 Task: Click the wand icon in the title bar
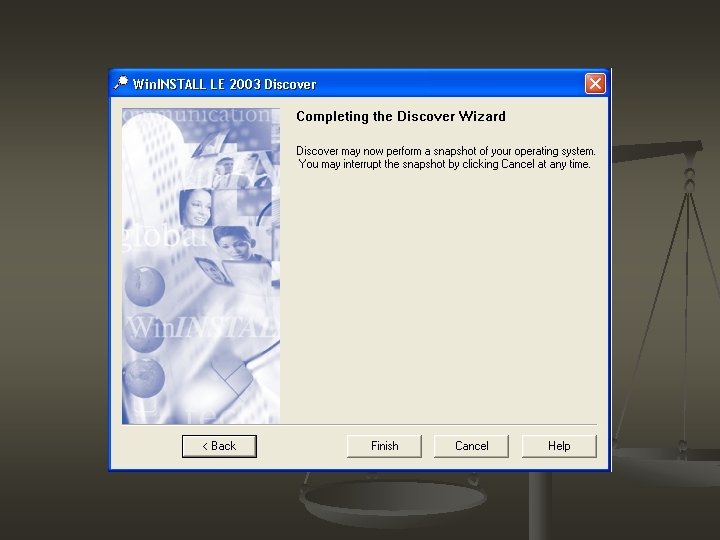point(121,83)
